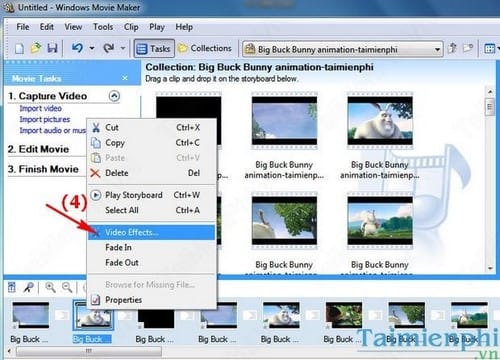Click the Undo arrow icon

point(77,49)
